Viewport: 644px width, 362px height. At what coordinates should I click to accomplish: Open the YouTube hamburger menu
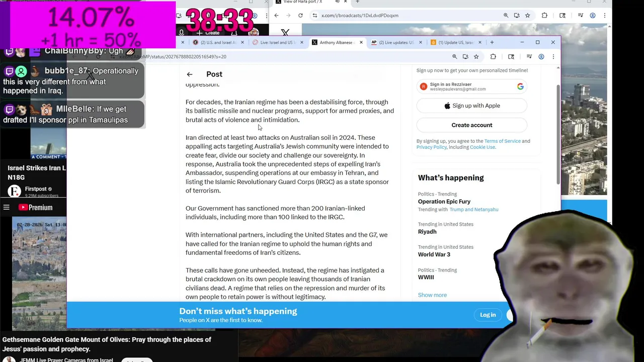click(x=6, y=207)
